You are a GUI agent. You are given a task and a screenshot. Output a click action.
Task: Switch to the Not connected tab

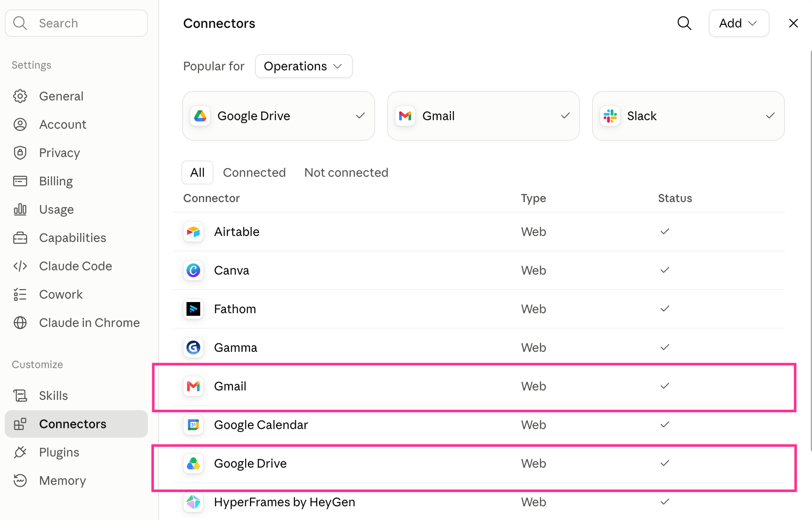pyautogui.click(x=346, y=172)
